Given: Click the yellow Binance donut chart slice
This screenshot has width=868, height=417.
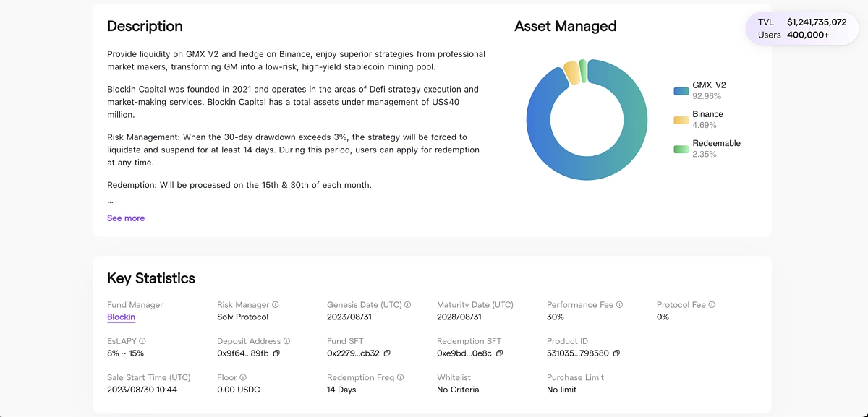Looking at the screenshot, I should coord(571,72).
